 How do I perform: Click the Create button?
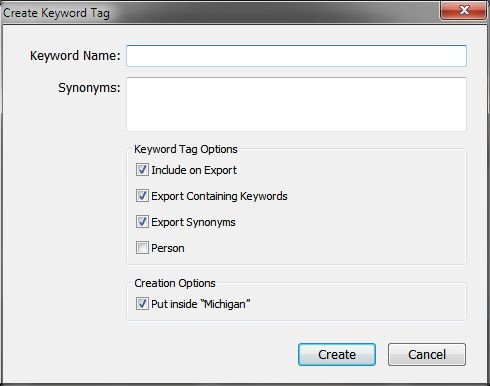coord(337,354)
